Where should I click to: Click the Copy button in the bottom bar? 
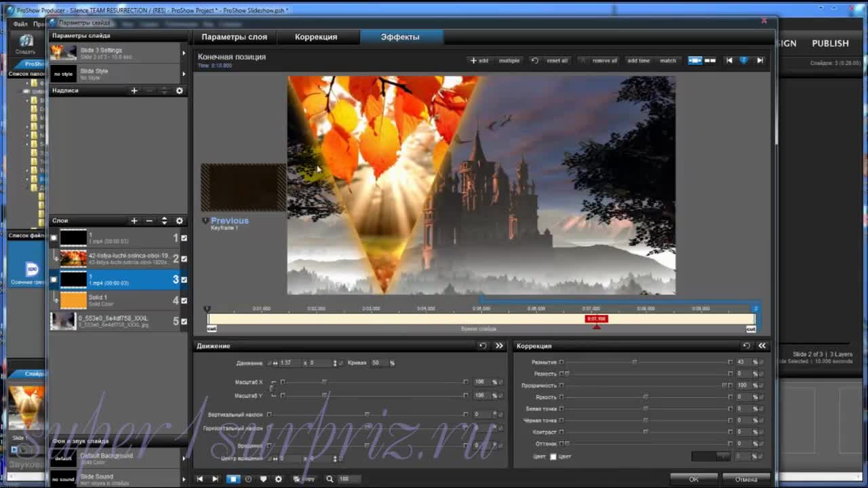(304, 479)
